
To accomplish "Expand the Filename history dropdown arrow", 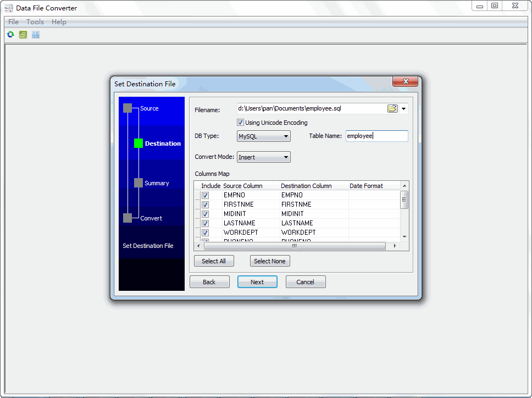I will (404, 109).
